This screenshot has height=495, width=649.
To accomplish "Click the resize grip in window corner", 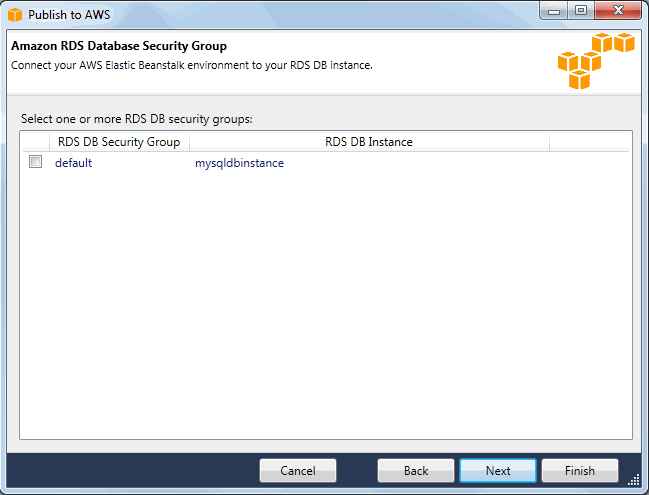I will (633, 480).
